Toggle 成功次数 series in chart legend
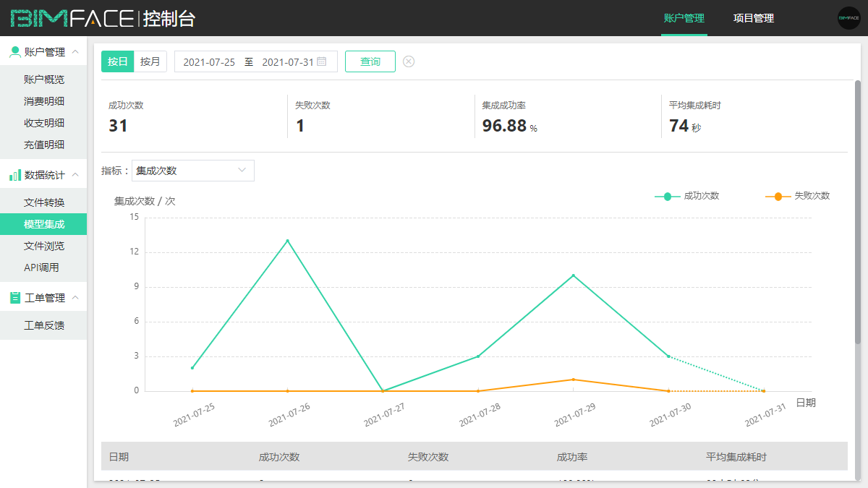 (687, 196)
